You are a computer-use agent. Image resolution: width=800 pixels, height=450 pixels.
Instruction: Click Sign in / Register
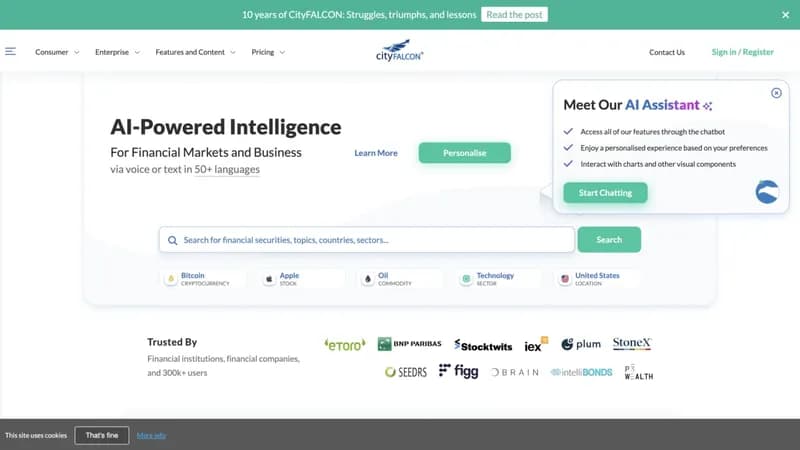point(742,52)
